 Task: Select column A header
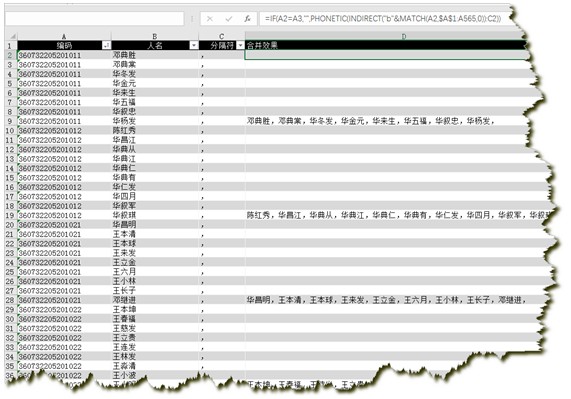pos(64,36)
